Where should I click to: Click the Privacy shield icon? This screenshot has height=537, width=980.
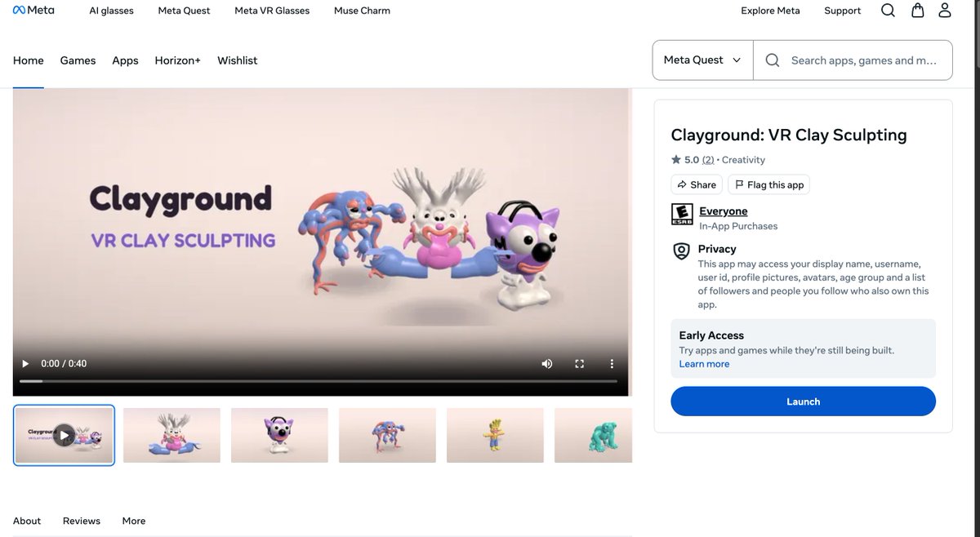[x=681, y=251]
